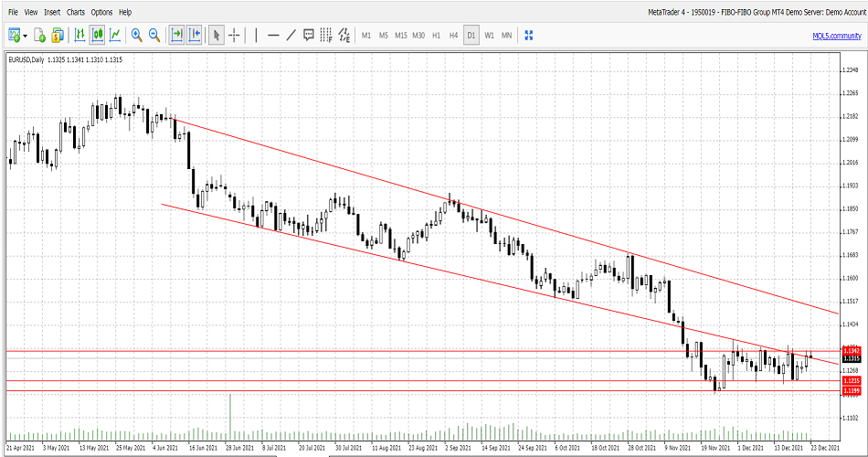Zoom in on the chart
Image resolution: width=868 pixels, height=457 pixels.
coord(136,35)
